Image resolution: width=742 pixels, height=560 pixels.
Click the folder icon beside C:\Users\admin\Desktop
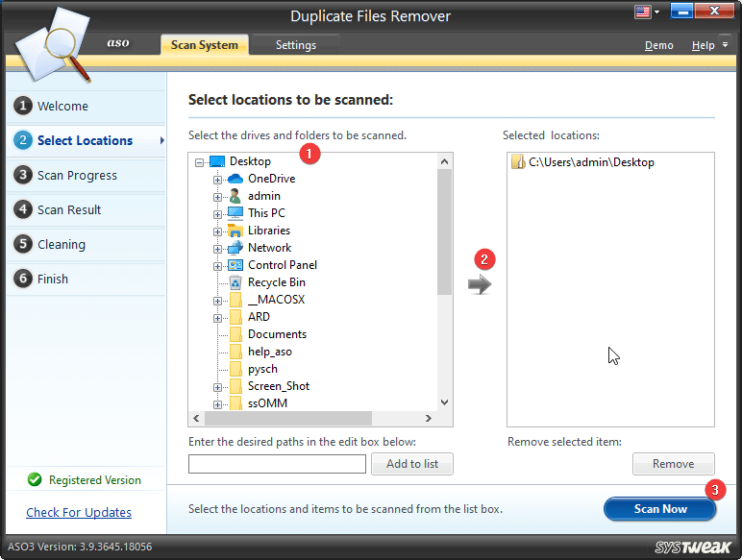pyautogui.click(x=518, y=161)
